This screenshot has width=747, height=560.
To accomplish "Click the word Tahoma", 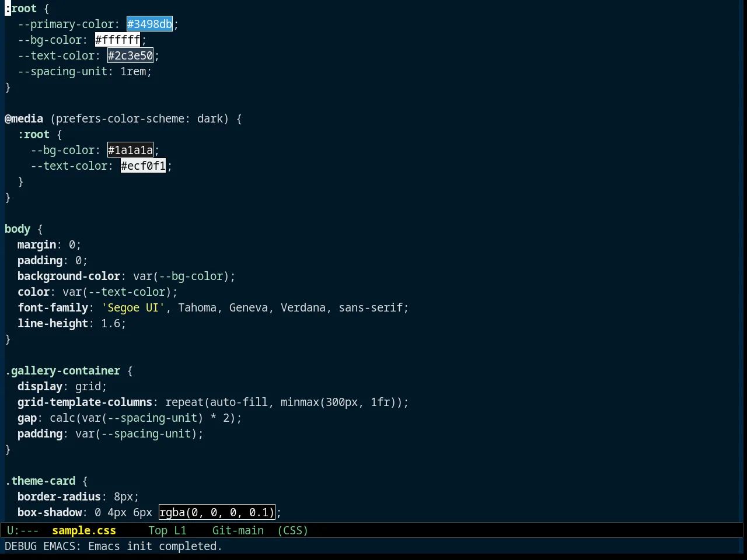I will (197, 307).
